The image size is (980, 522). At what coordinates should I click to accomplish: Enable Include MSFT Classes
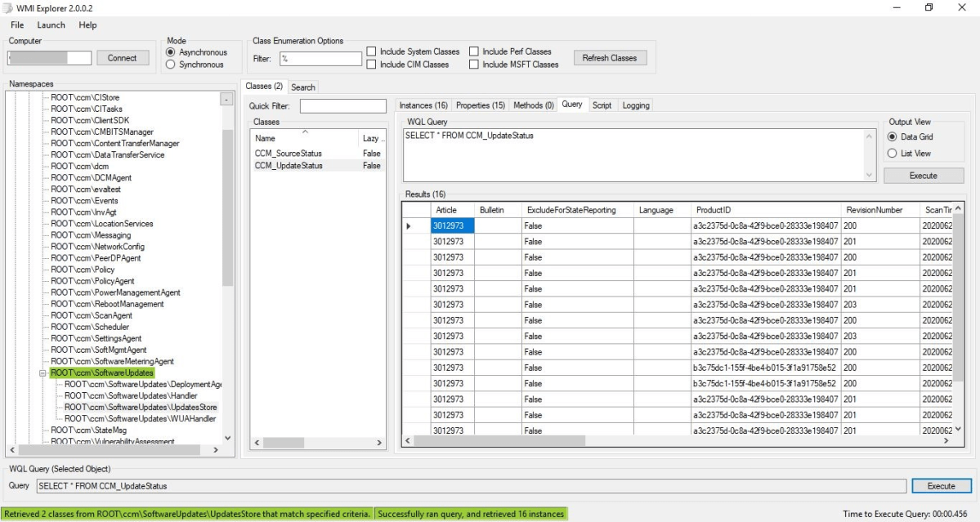pos(474,64)
